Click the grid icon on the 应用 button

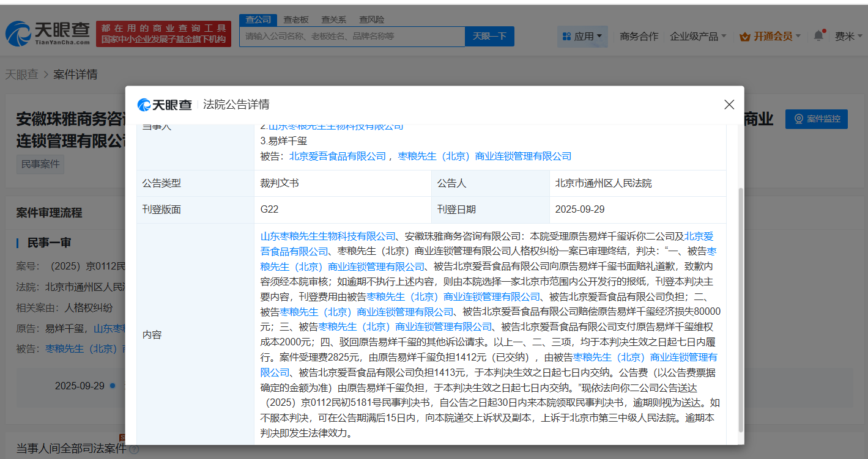tap(566, 37)
